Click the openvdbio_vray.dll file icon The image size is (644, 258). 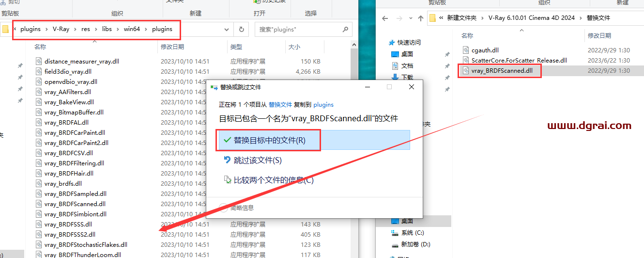[x=39, y=82]
